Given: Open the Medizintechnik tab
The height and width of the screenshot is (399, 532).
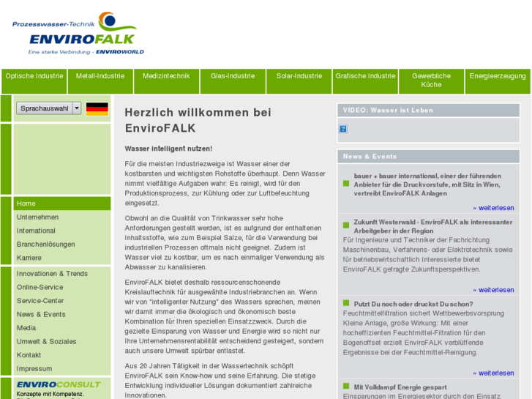Looking at the screenshot, I should pos(166,81).
